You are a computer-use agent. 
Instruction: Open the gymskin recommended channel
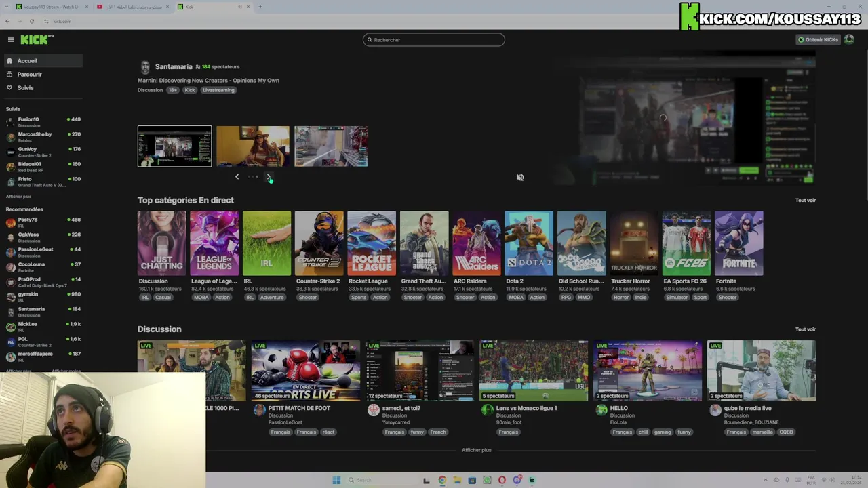pos(43,297)
